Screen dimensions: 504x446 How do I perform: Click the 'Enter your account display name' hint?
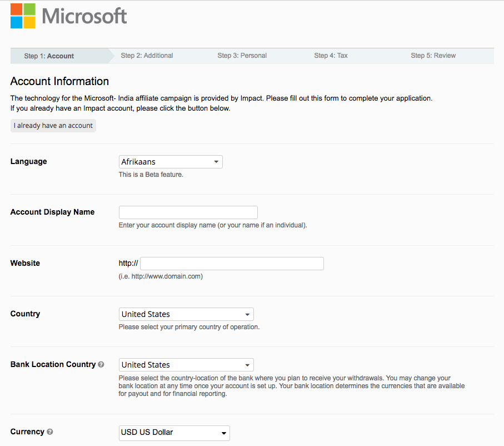213,225
